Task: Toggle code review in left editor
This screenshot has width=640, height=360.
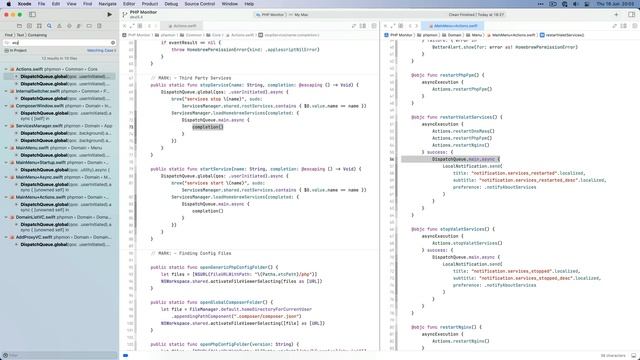Action: pos(354,26)
